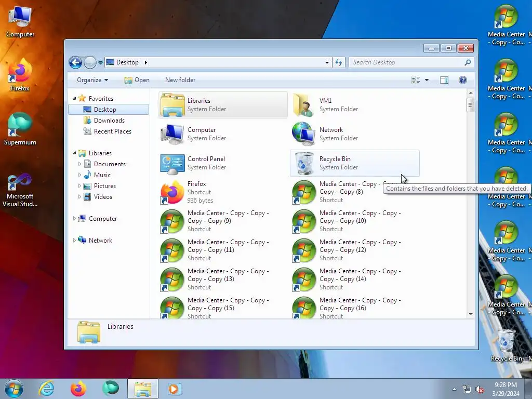The width and height of the screenshot is (532, 399).
Task: Open the recent pages dropdown arrow
Action: tap(100, 63)
